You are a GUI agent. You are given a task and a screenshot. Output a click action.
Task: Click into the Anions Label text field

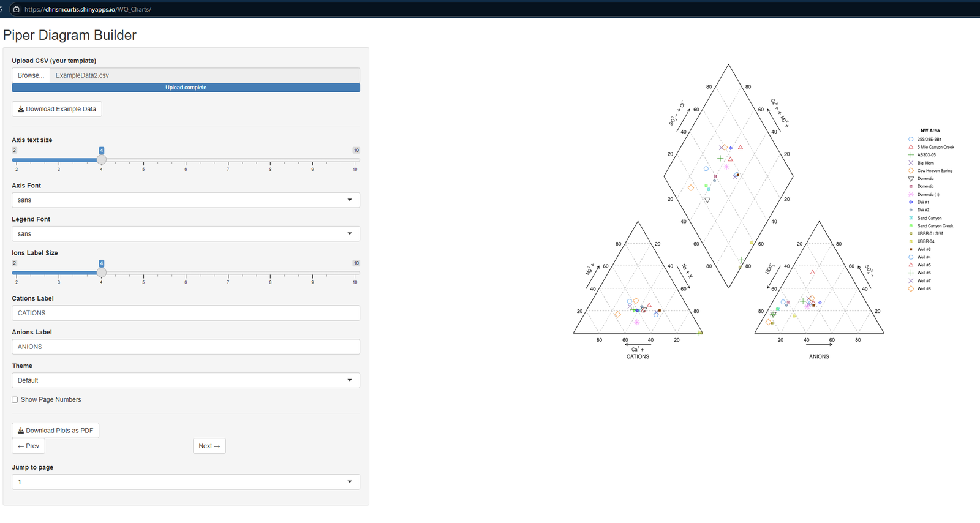coord(186,347)
